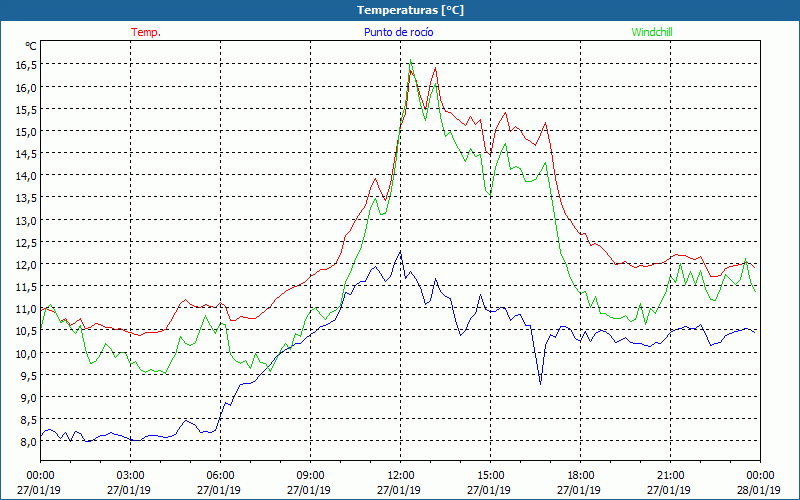Click the 12,0 y-axis value

coord(26,264)
